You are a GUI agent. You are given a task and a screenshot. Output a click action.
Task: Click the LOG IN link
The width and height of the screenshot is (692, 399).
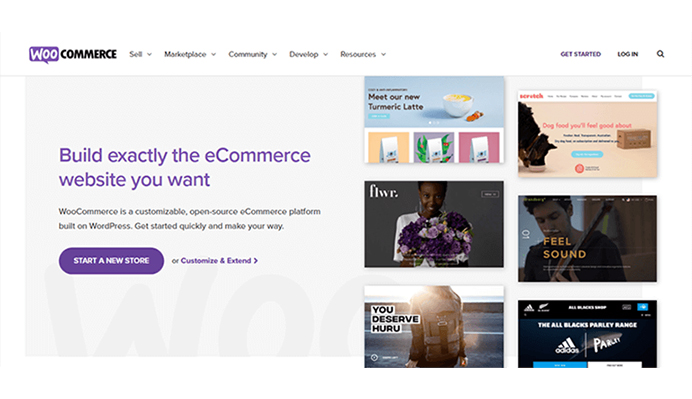(x=628, y=54)
